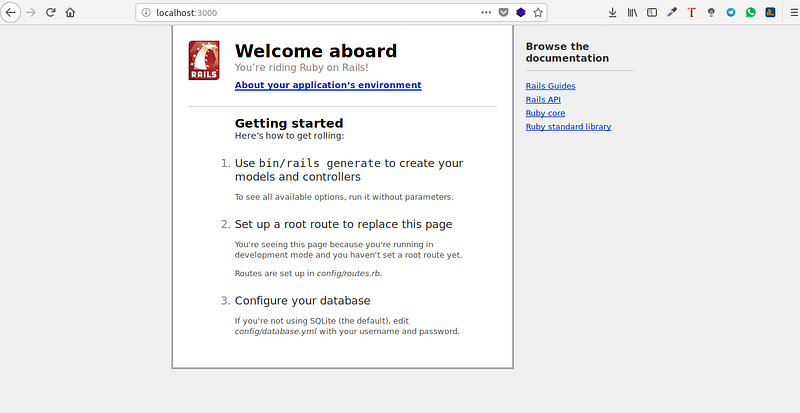Open the Ruby standard library link

(x=568, y=127)
